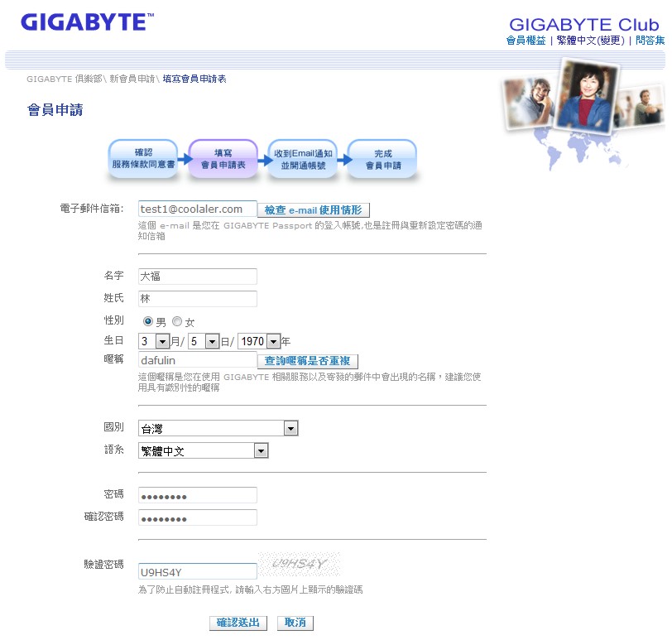Click 查詢暱稱是否重複 button

point(307,361)
